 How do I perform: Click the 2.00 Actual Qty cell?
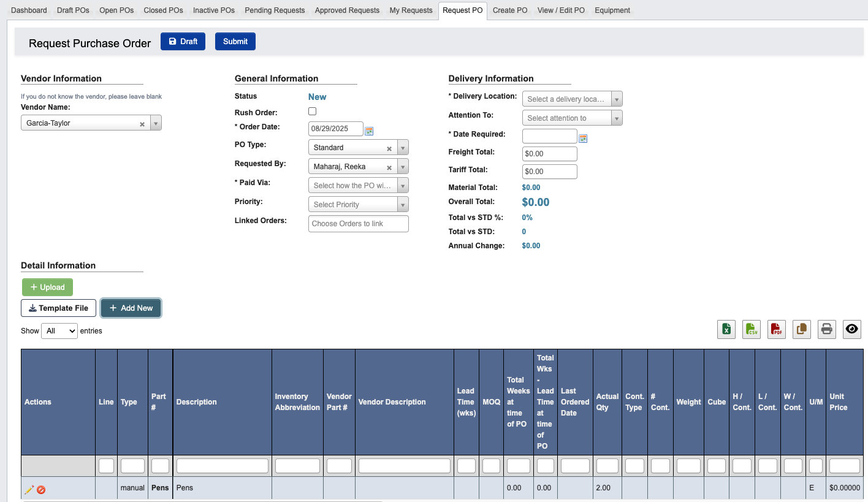point(607,488)
